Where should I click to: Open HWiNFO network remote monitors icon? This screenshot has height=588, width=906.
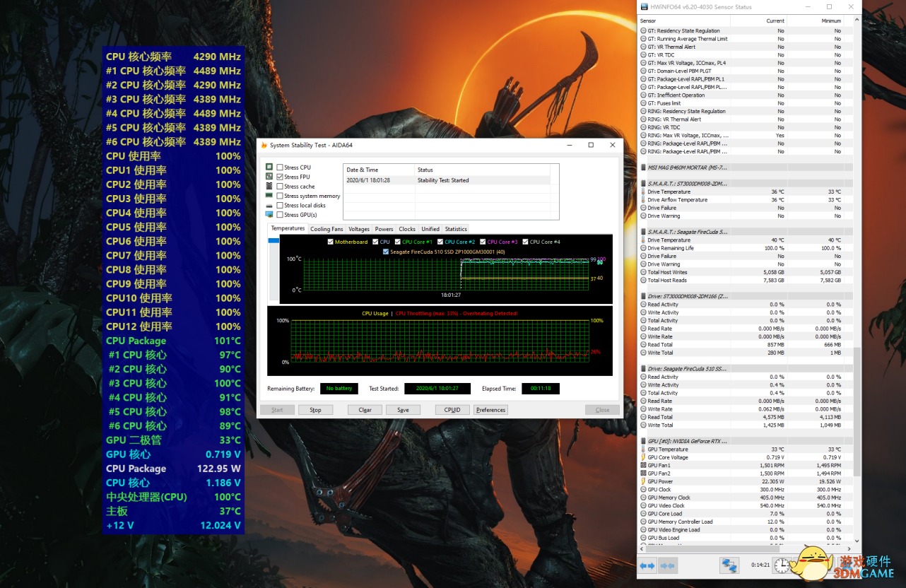coord(729,565)
